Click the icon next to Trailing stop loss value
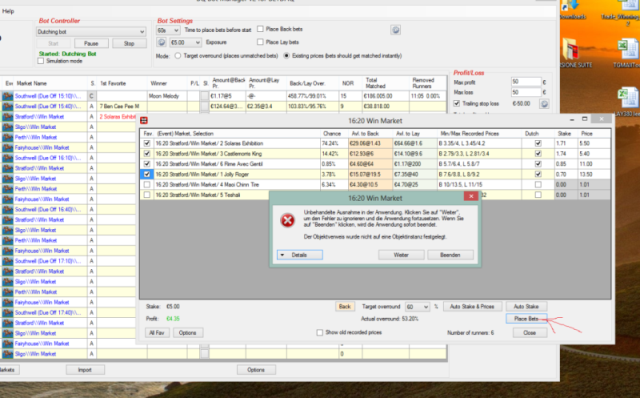The image size is (640, 398). [x=544, y=104]
